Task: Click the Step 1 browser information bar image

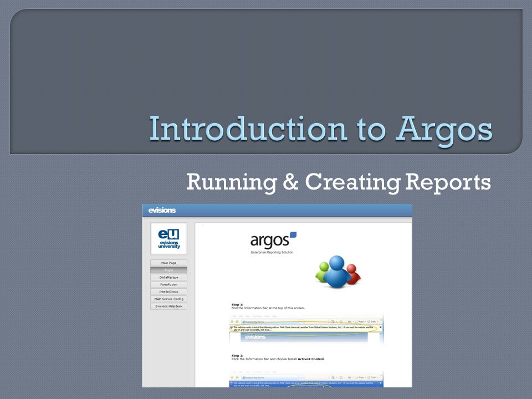Action: pos(306,329)
